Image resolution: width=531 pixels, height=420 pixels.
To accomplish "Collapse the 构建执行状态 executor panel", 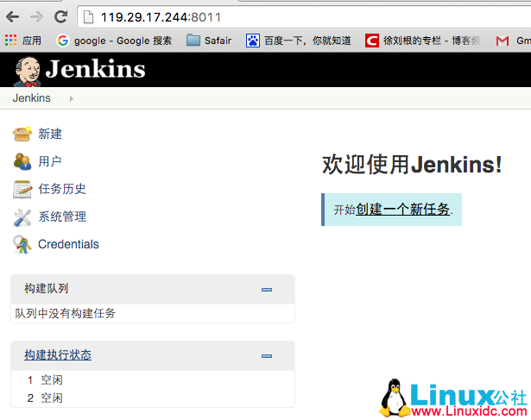I will [x=267, y=355].
